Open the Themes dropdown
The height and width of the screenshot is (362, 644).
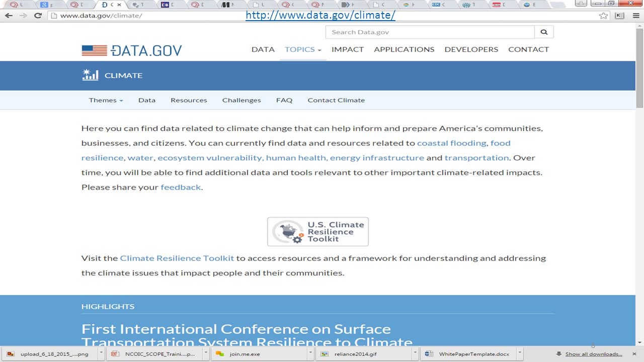click(x=106, y=100)
